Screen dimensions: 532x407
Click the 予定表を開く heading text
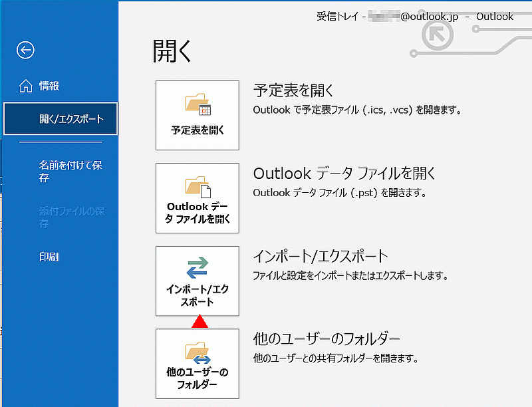[x=293, y=90]
